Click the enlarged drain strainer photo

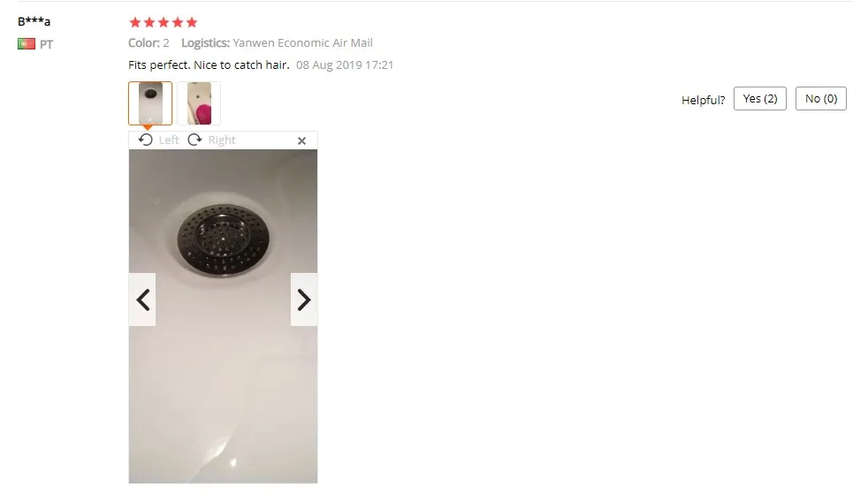[x=223, y=316]
